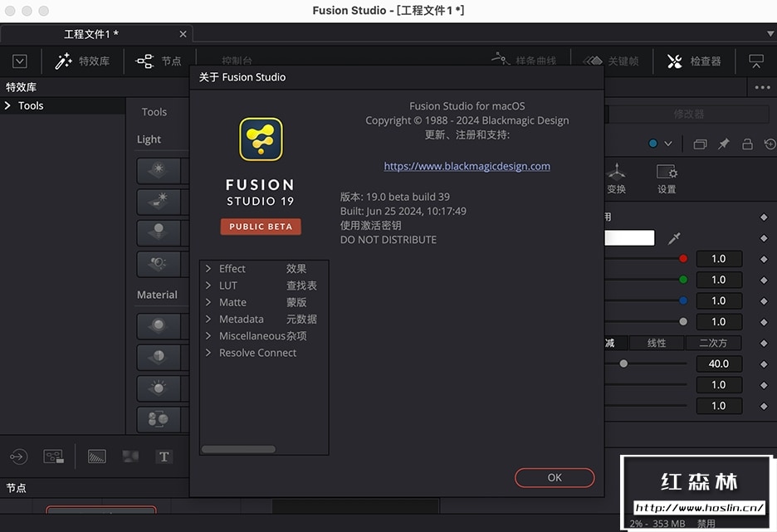Open the blackmagicdesign.com link
777x532 pixels.
(467, 166)
